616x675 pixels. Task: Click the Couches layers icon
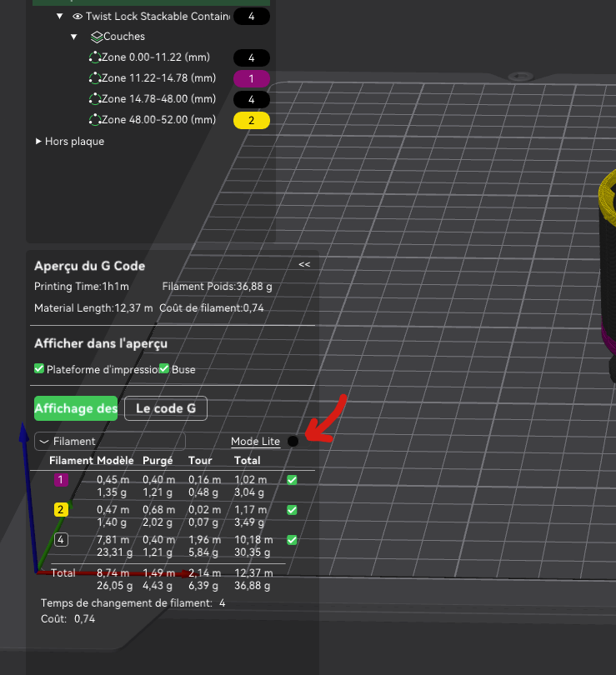coord(97,37)
